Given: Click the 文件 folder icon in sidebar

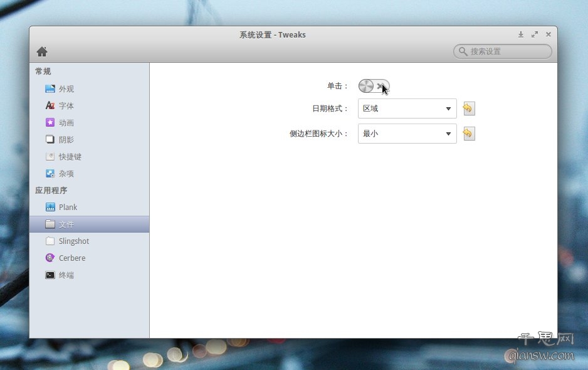Looking at the screenshot, I should coord(50,224).
